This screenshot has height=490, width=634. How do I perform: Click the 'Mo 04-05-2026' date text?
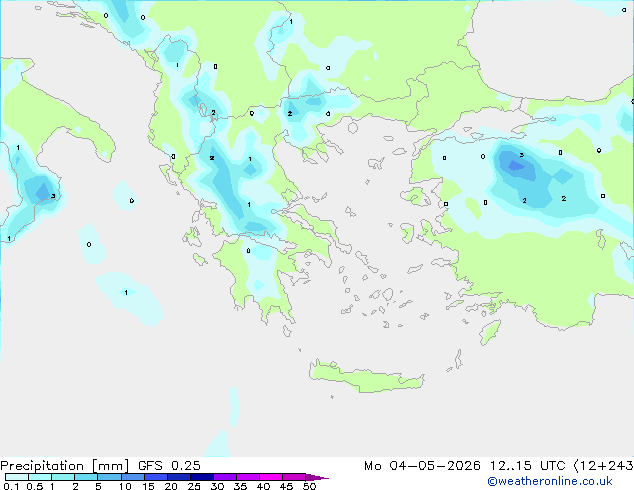click(422, 466)
